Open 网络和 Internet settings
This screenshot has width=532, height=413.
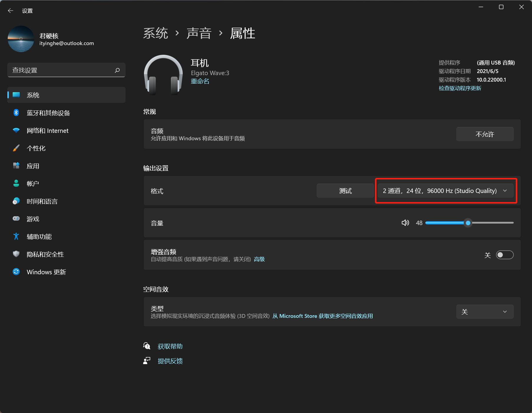coord(47,130)
